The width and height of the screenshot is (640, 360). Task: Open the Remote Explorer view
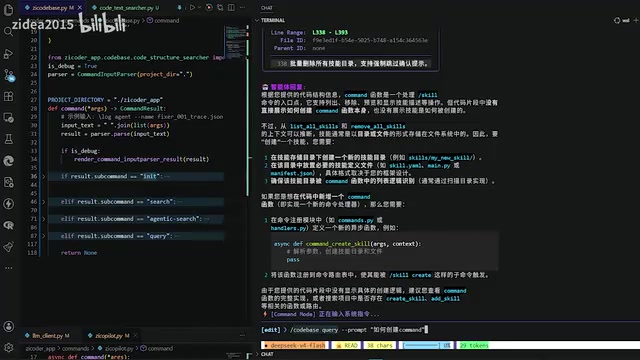9,118
